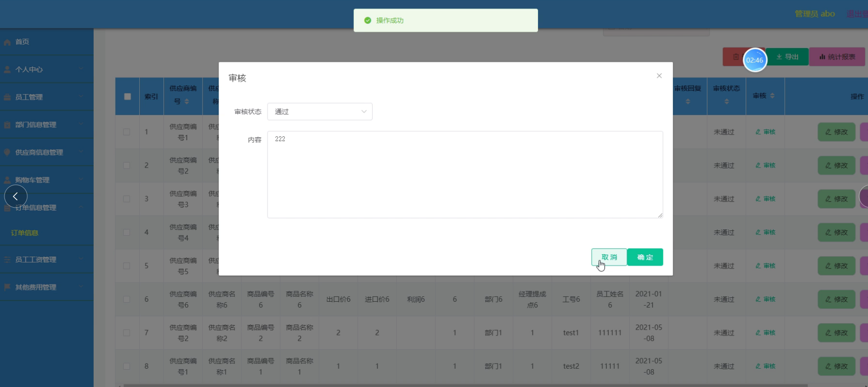Image resolution: width=868 pixels, height=387 pixels.
Task: Sort by the 审核状态 column arrows
Action: [726, 102]
